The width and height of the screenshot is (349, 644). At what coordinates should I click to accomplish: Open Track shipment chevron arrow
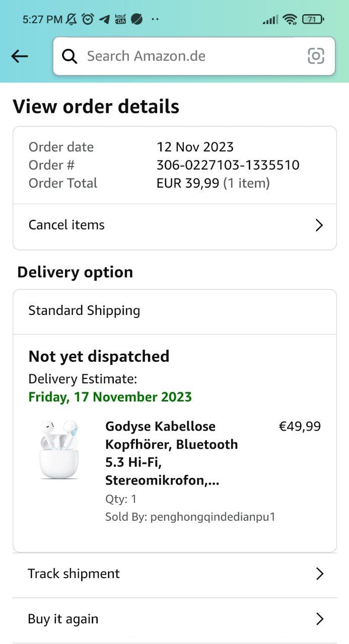click(x=319, y=574)
